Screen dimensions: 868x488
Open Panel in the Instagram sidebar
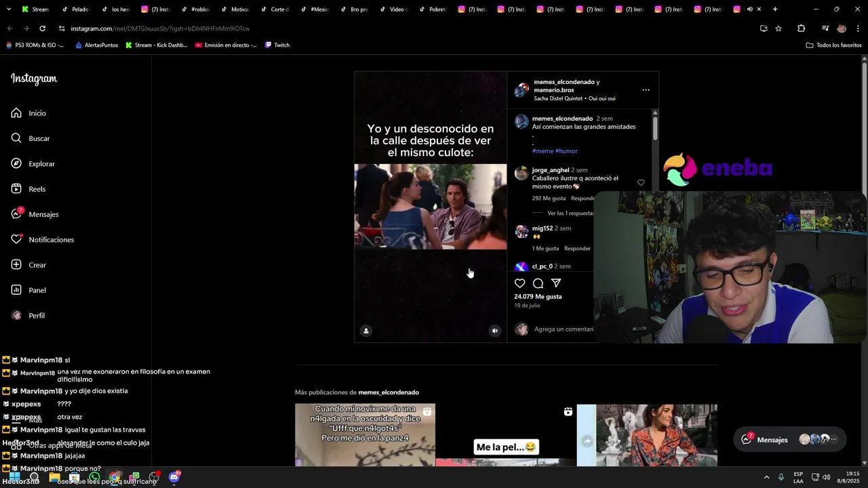[28, 290]
